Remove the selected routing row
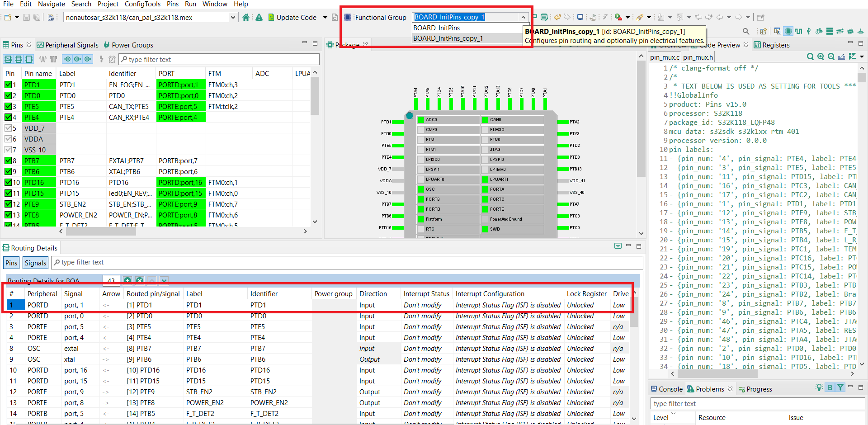The width and height of the screenshot is (868, 425). pyautogui.click(x=140, y=281)
